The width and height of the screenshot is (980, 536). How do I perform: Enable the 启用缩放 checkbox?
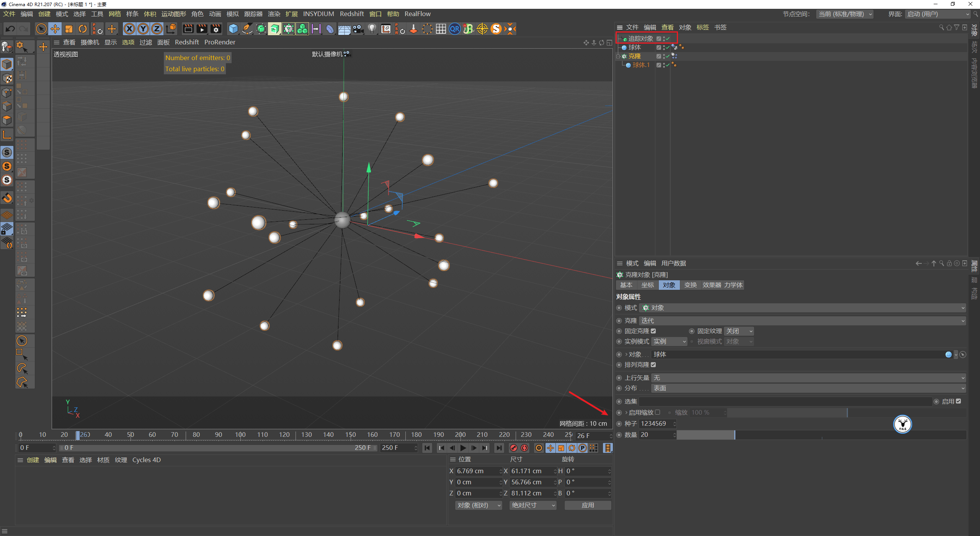pos(658,412)
